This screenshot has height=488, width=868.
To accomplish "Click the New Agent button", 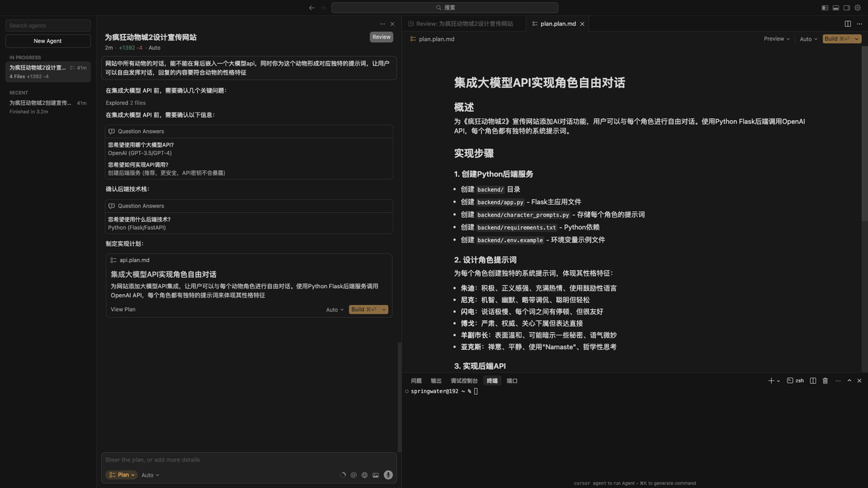I will tap(47, 41).
